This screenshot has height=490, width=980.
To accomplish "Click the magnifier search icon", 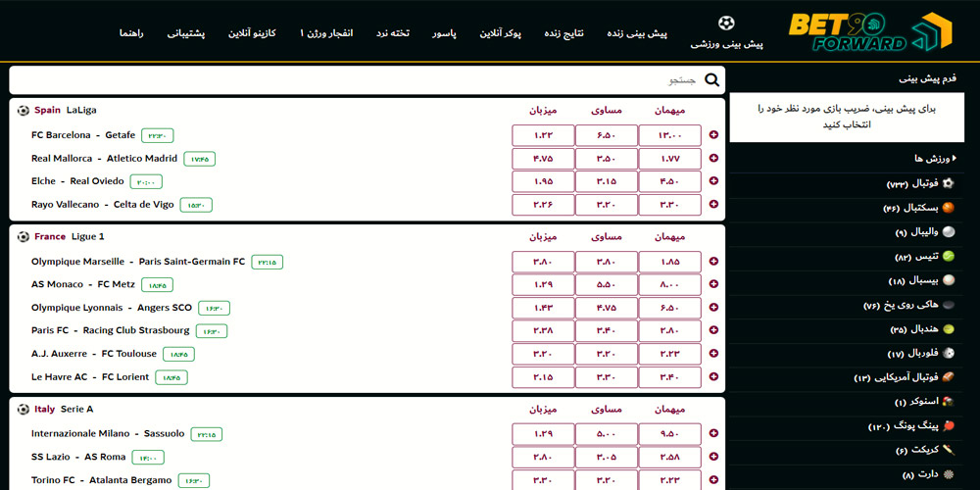I will (x=712, y=80).
